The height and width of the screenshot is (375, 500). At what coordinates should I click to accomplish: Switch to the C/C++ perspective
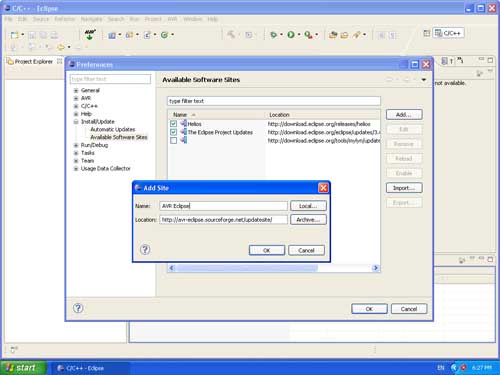coord(449,33)
